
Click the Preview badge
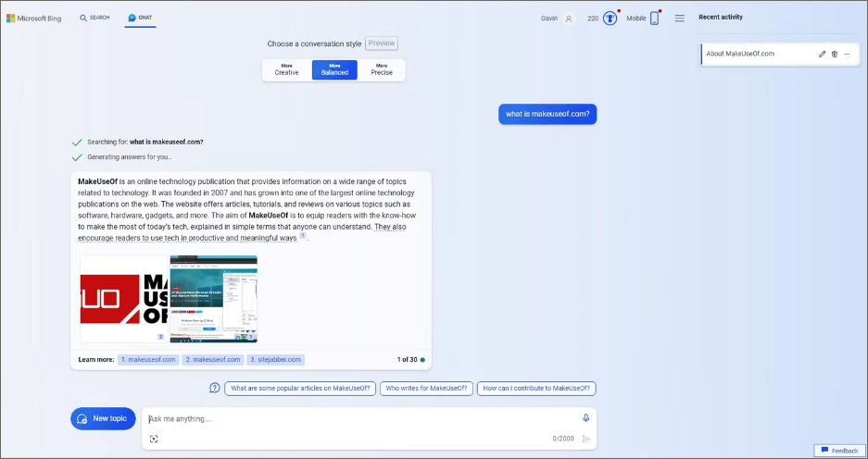click(382, 43)
